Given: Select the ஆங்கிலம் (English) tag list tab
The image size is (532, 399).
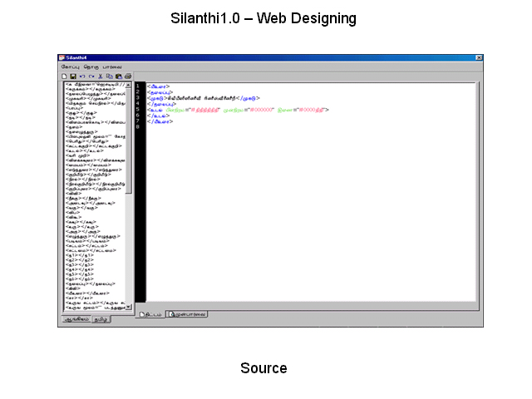Looking at the screenshot, I should point(76,319).
